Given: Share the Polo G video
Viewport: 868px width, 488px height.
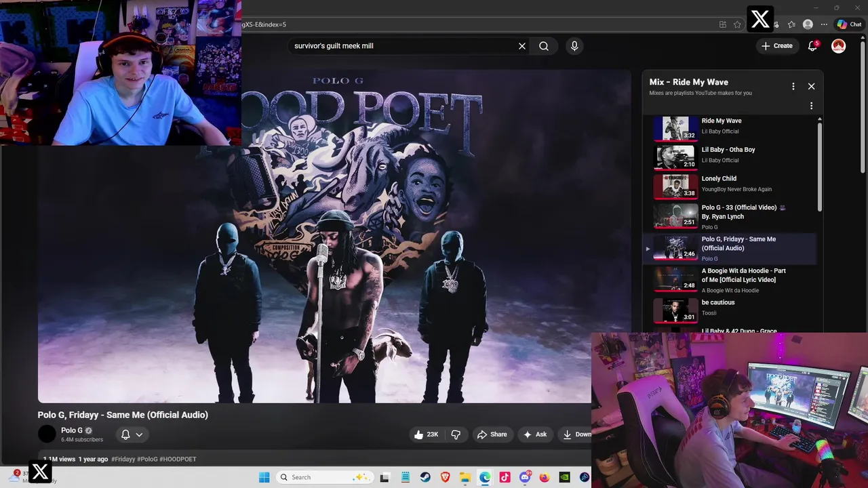Looking at the screenshot, I should point(492,434).
